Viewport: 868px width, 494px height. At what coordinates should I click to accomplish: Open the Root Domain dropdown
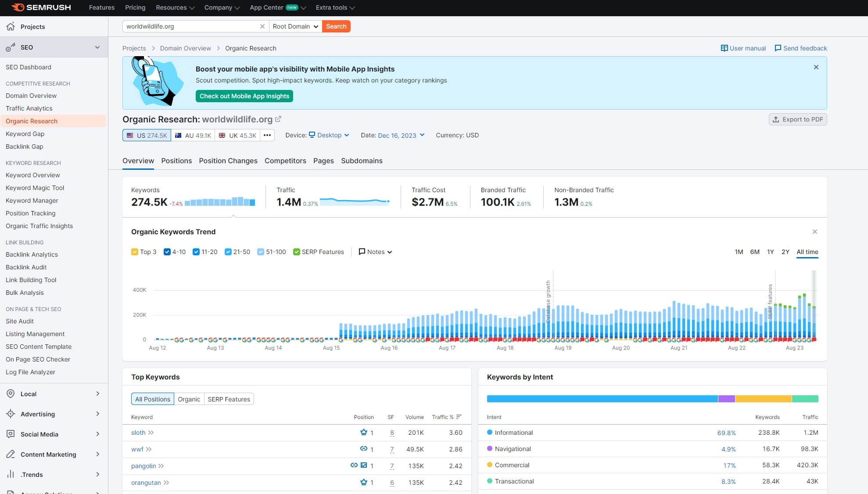[295, 26]
